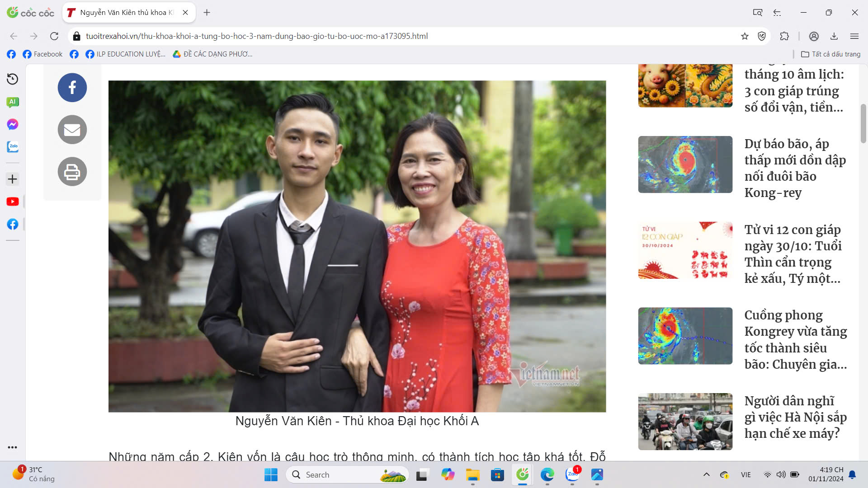Open Zalo from browser sidebar
Screen dimensions: 868x488
[13, 147]
